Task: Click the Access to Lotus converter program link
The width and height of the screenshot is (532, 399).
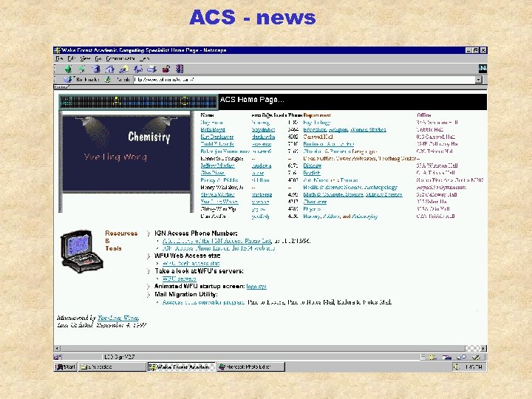Action: tap(203, 302)
